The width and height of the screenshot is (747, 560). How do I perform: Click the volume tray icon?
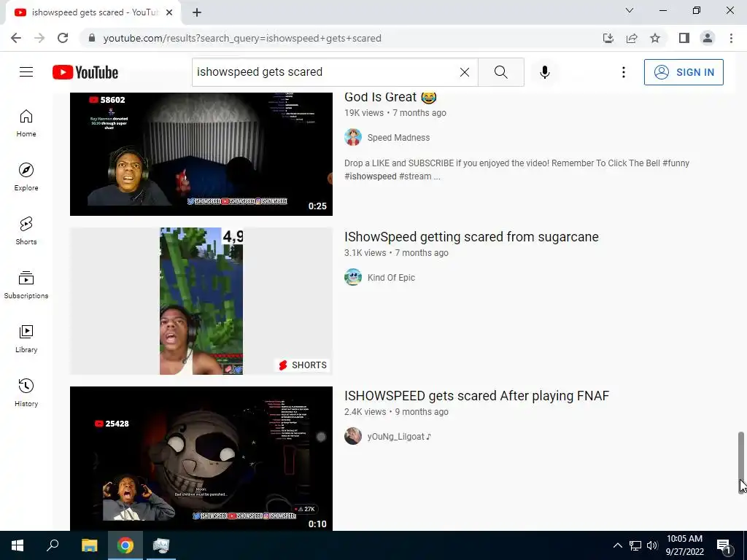click(652, 545)
